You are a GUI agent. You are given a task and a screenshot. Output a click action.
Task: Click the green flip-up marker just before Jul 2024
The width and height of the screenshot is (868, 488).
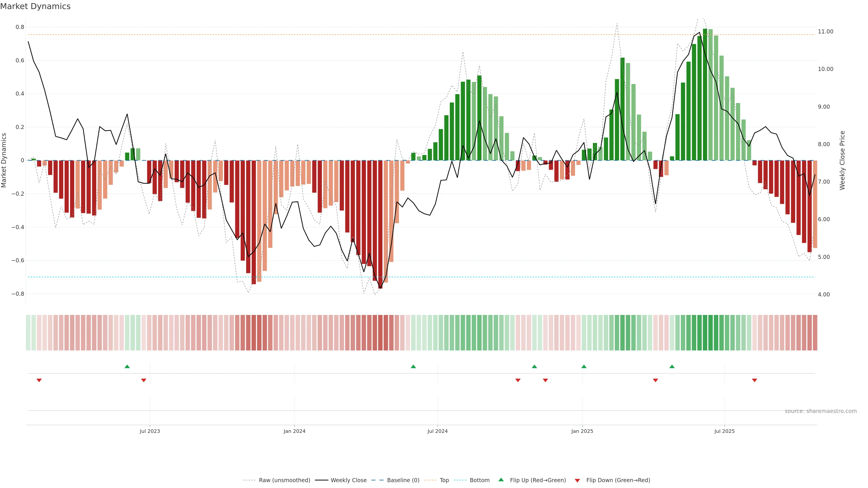413,366
